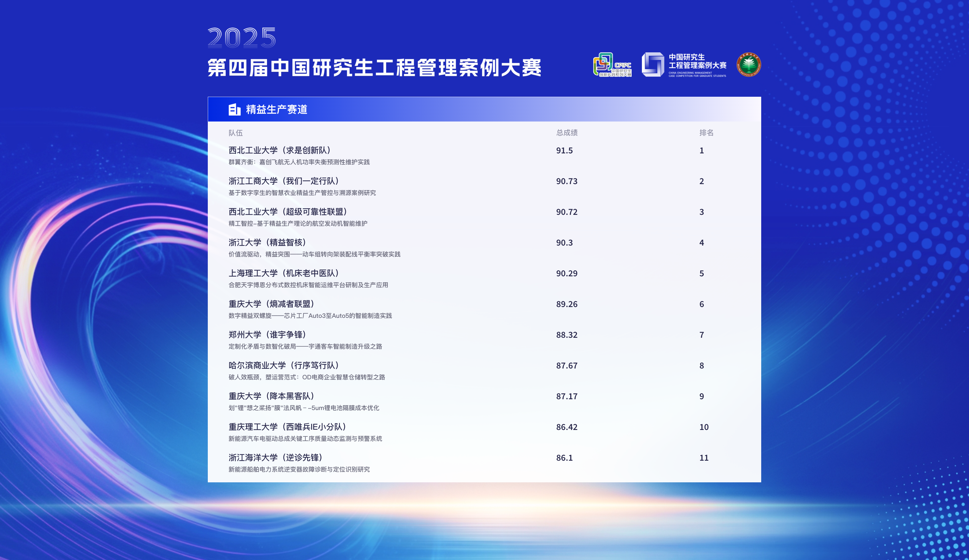The image size is (969, 560).
Task: Click the 排名 column header
Action: tap(706, 133)
